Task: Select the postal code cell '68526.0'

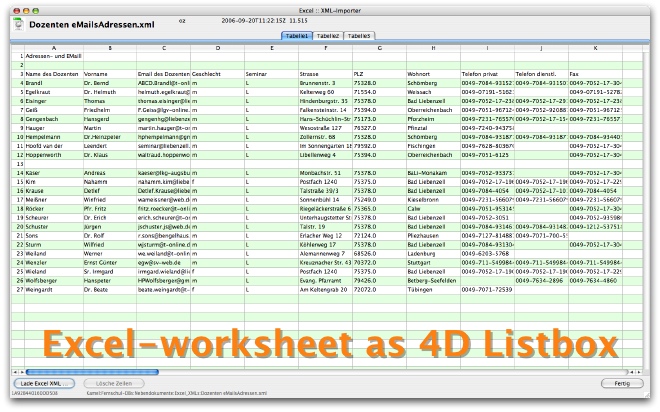Action: click(x=379, y=254)
